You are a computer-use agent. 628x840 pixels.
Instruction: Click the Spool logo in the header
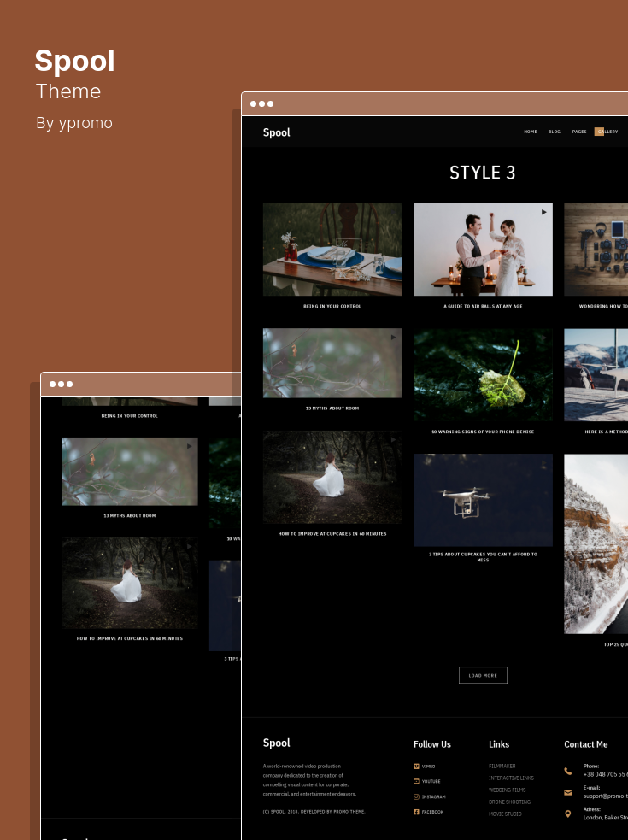click(x=277, y=132)
